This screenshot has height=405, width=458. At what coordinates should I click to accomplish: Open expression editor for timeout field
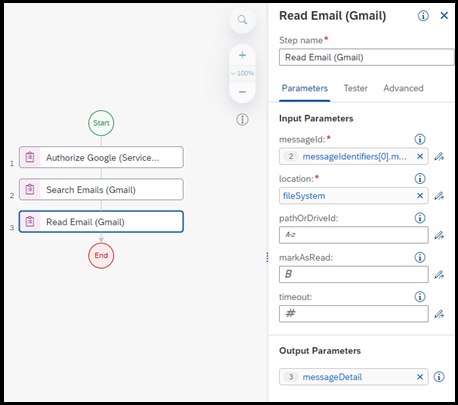[x=439, y=314]
